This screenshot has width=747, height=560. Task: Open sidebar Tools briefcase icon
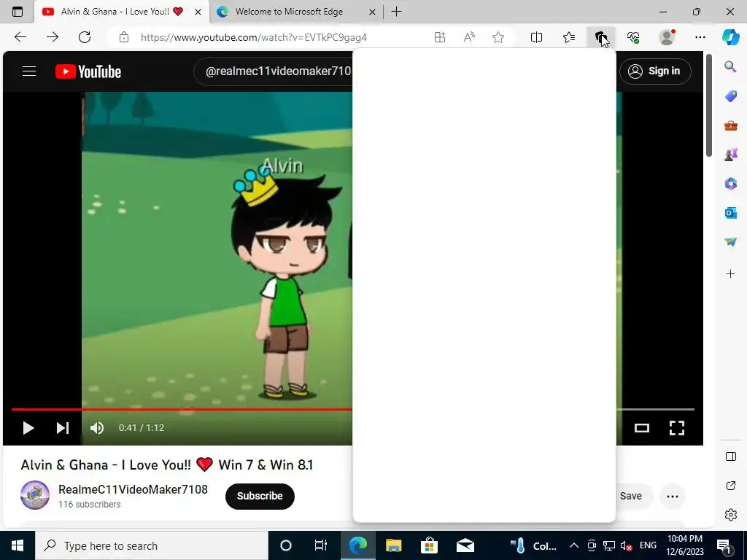(x=730, y=125)
